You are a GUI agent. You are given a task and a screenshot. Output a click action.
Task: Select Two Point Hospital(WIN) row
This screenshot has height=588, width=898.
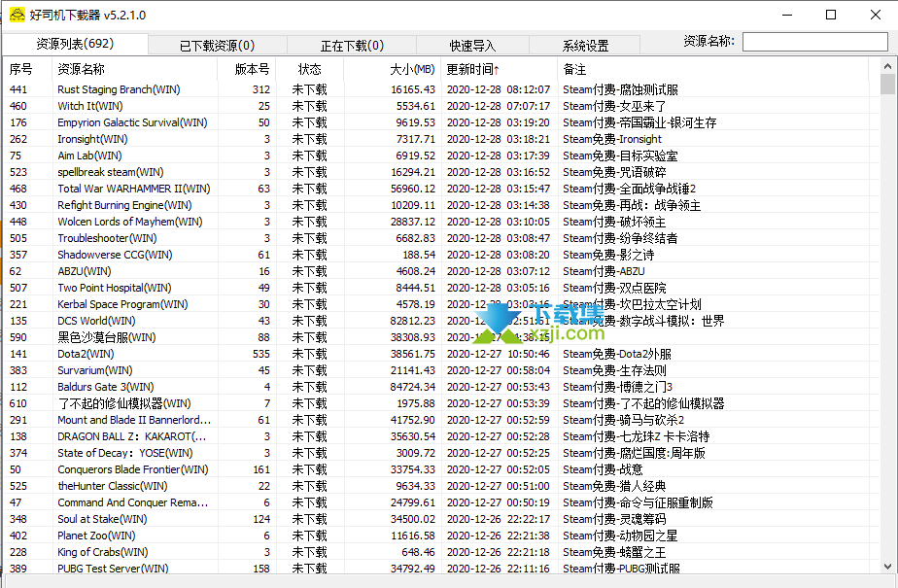(442, 288)
